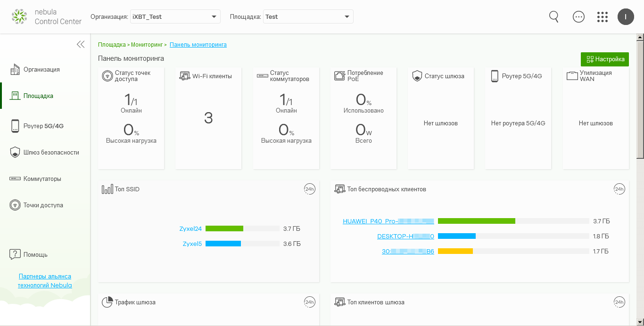Open the Zyxel24 SSID link
Image resolution: width=644 pixels, height=326 pixels.
click(190, 229)
